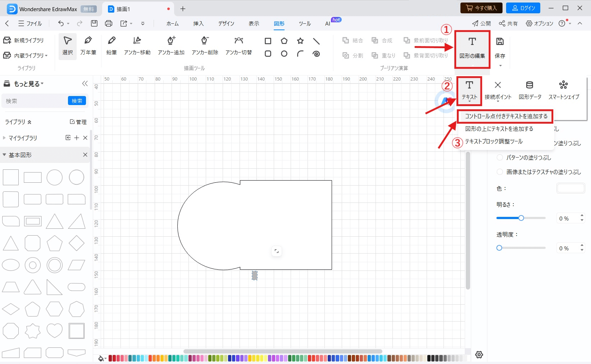Select 画像またはテクスチャの塗りつぶし radio option
Viewport: 591px width, 364px height.
pyautogui.click(x=500, y=172)
